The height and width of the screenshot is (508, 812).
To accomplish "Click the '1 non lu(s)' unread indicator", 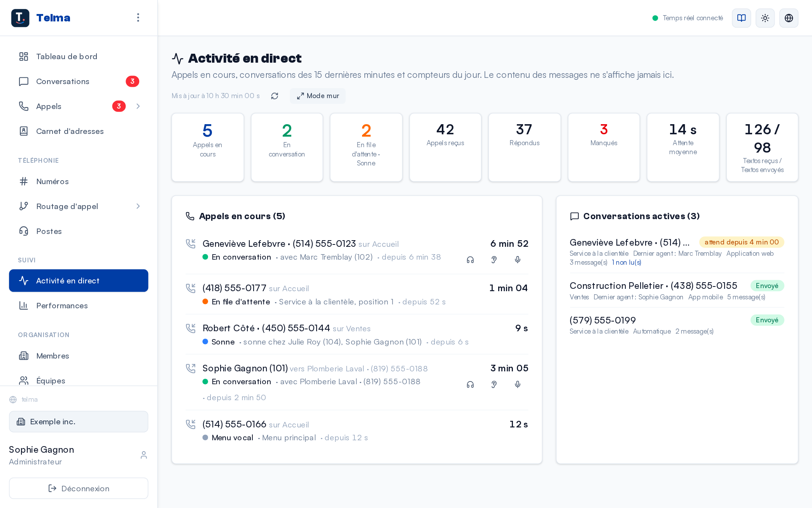I will click(626, 262).
